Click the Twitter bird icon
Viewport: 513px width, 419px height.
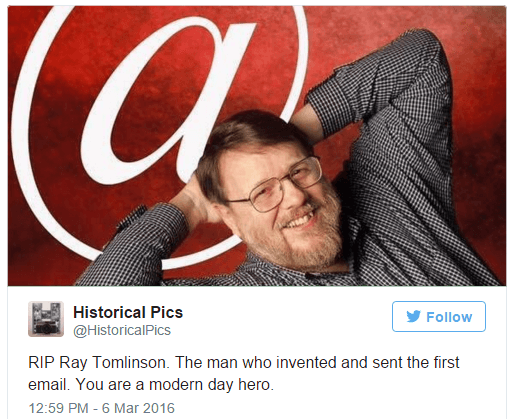pos(413,317)
